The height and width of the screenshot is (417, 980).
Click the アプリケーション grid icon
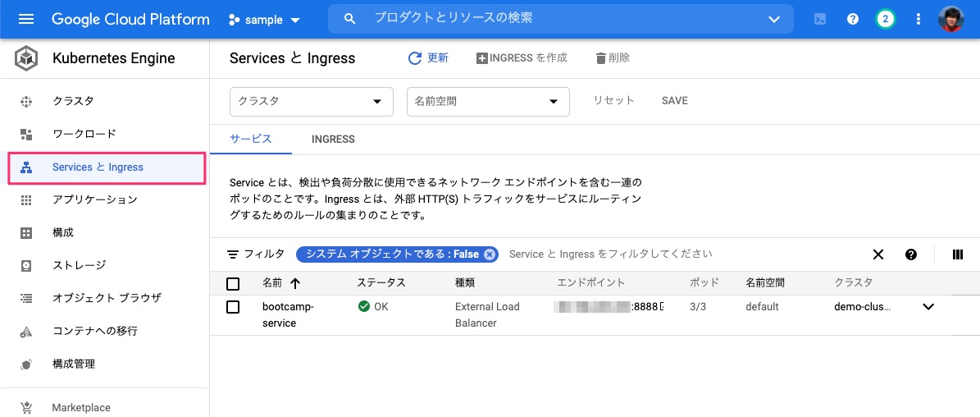tap(25, 200)
